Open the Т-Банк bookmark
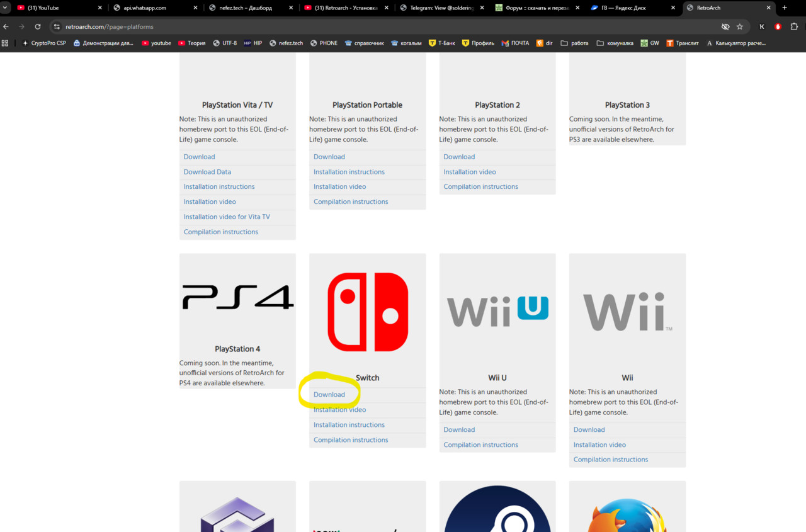The width and height of the screenshot is (806, 532). [x=442, y=43]
